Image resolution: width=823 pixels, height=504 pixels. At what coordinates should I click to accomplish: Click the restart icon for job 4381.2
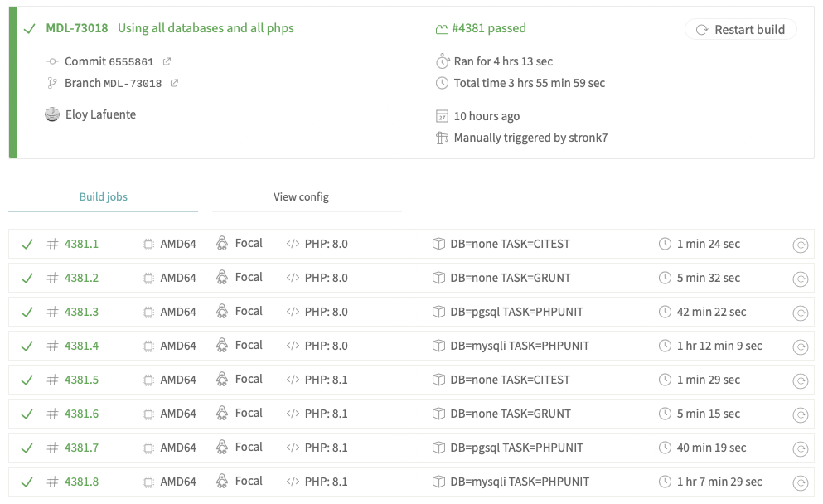point(800,279)
